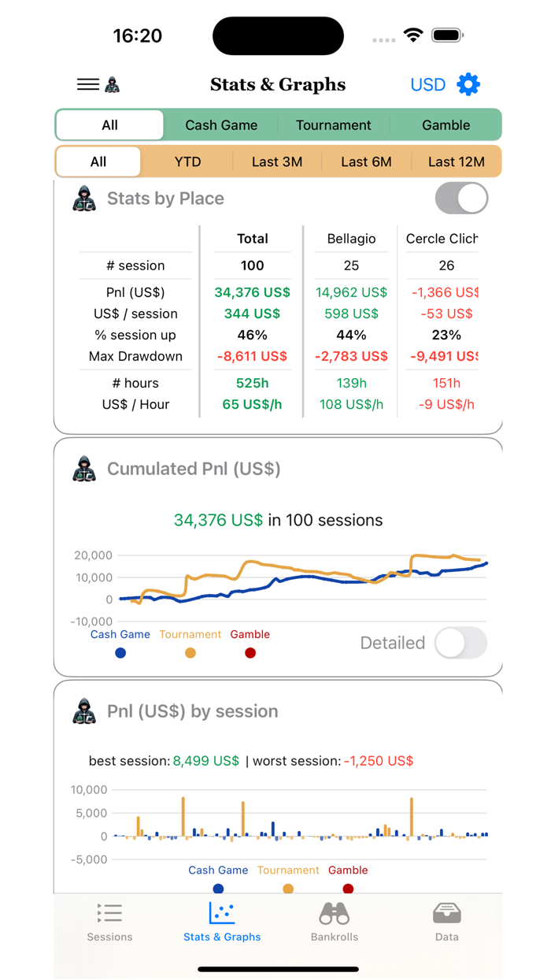Open the hamburger navigation menu
551x980 pixels.
[x=87, y=84]
